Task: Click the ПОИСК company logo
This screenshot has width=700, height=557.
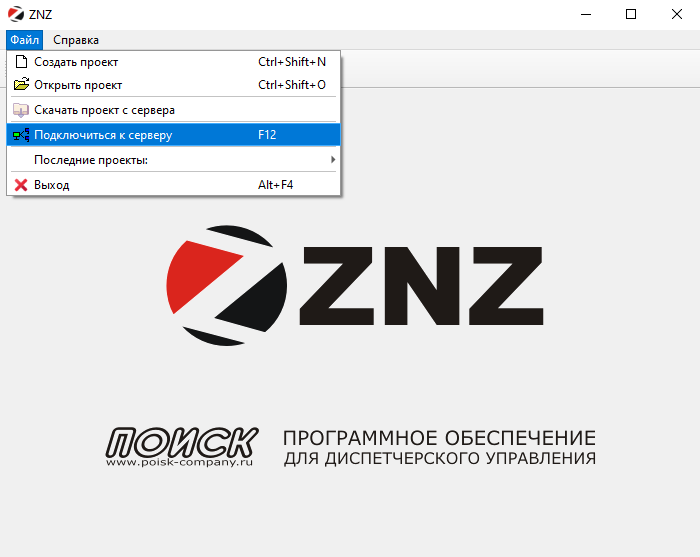Action: click(x=182, y=441)
